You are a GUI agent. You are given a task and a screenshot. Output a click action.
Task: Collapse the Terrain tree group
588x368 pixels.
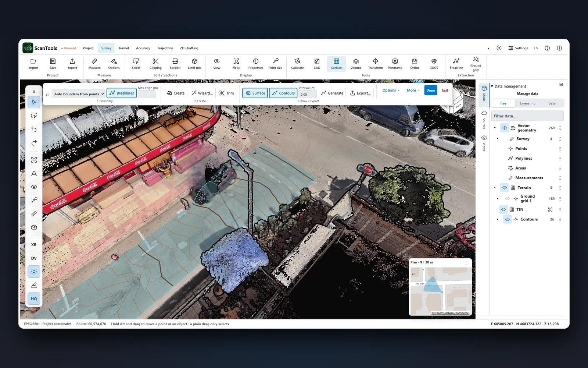tap(495, 188)
